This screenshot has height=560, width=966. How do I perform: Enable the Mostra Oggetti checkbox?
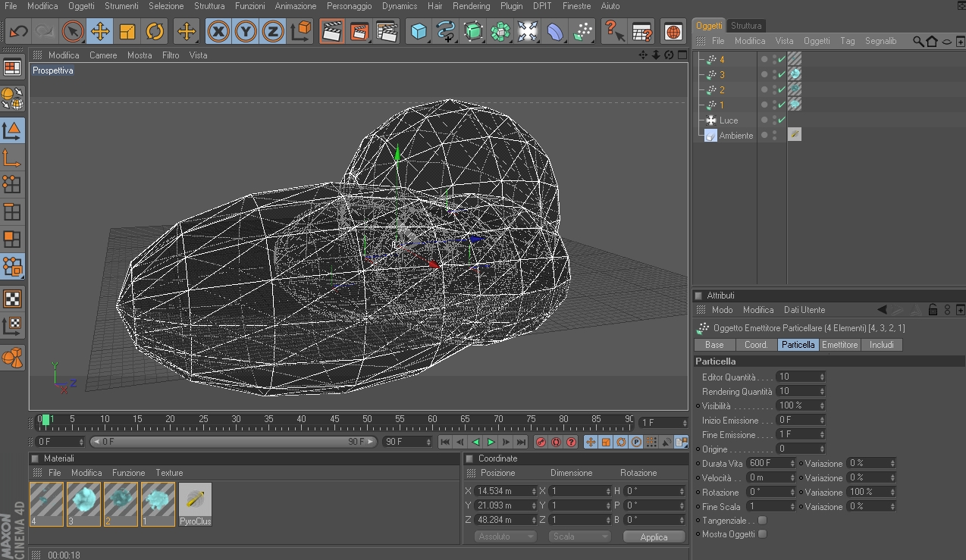point(762,534)
